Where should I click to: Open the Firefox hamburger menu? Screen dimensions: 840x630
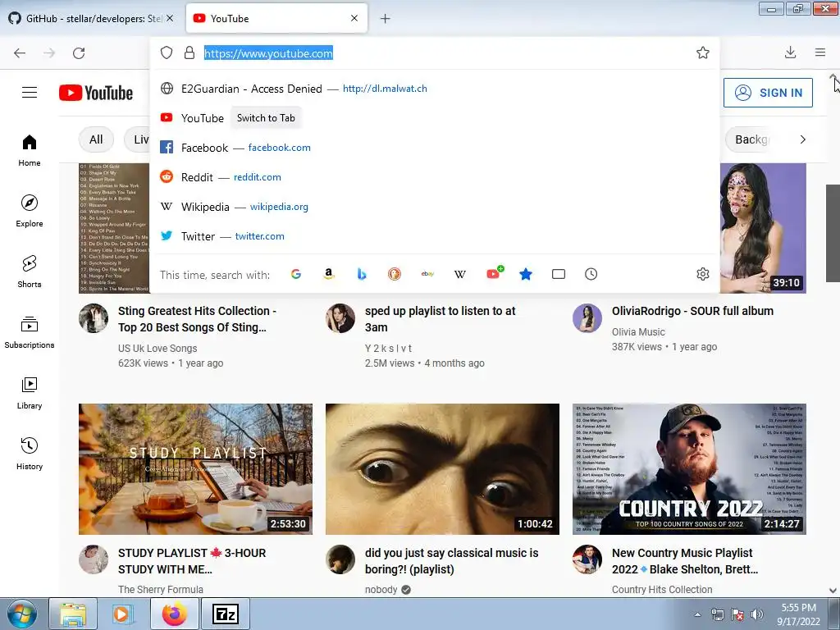point(820,52)
